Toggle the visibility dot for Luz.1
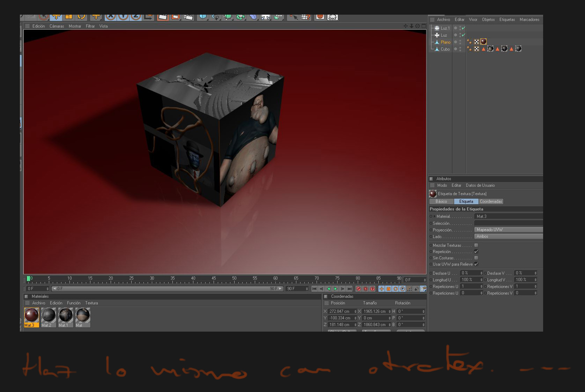Screen dimensions: 585x392 click(456, 28)
